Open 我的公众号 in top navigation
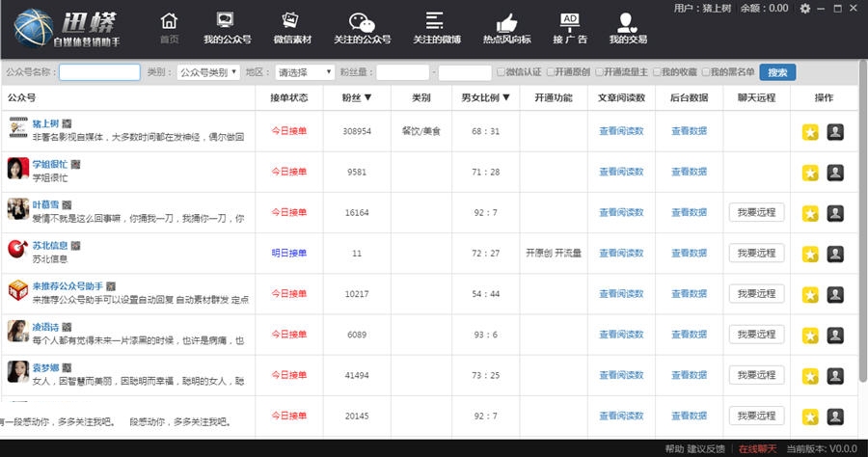 (227, 28)
